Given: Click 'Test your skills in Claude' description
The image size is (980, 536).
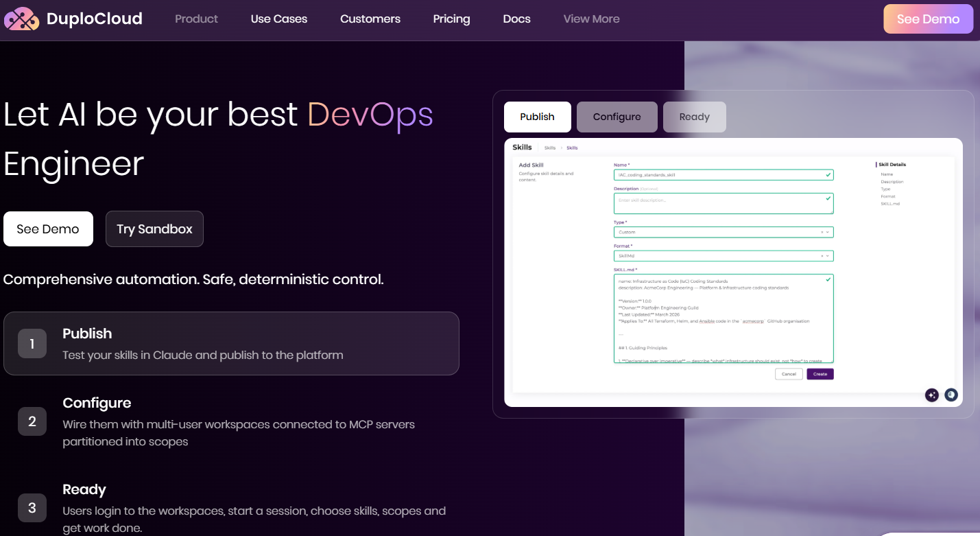Looking at the screenshot, I should point(203,355).
